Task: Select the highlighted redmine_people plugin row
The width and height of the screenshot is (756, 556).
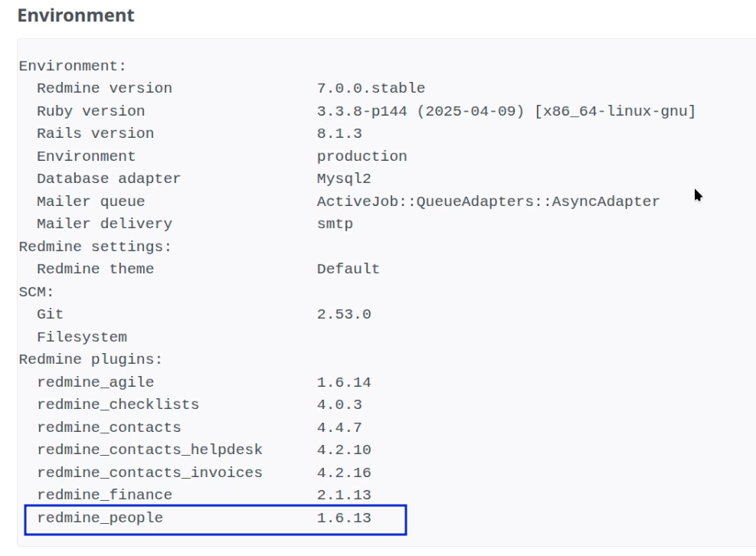Action: [215, 520]
